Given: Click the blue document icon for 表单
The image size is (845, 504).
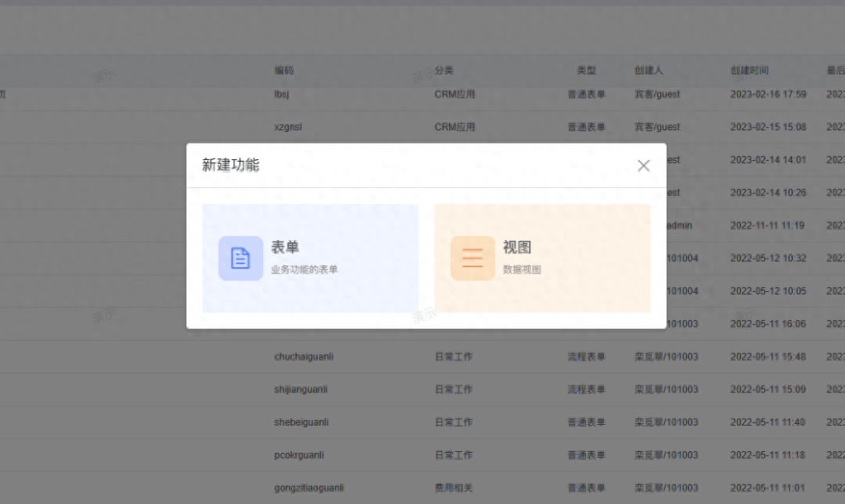Looking at the screenshot, I should coord(240,258).
